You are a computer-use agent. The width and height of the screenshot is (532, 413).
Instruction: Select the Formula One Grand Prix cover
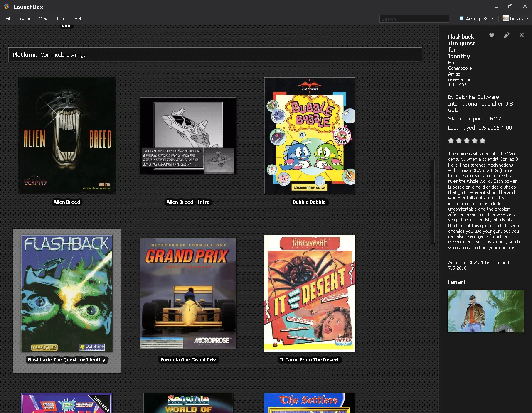pos(188,293)
